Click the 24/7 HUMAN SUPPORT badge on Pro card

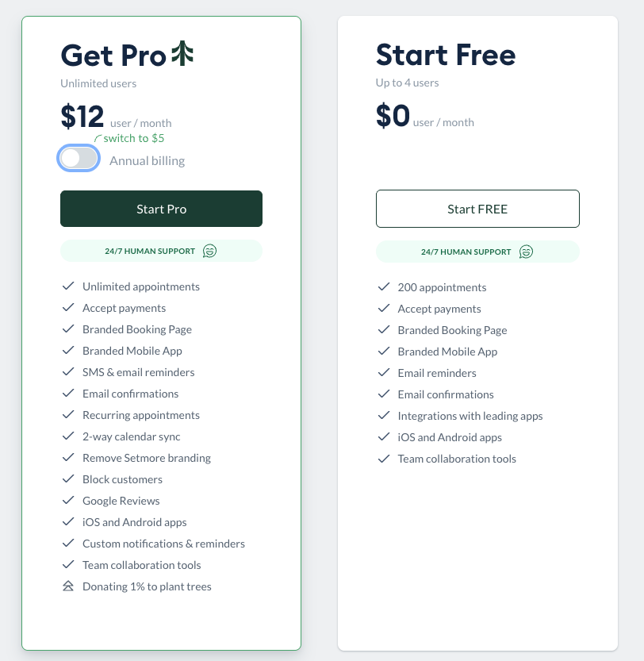pos(161,251)
